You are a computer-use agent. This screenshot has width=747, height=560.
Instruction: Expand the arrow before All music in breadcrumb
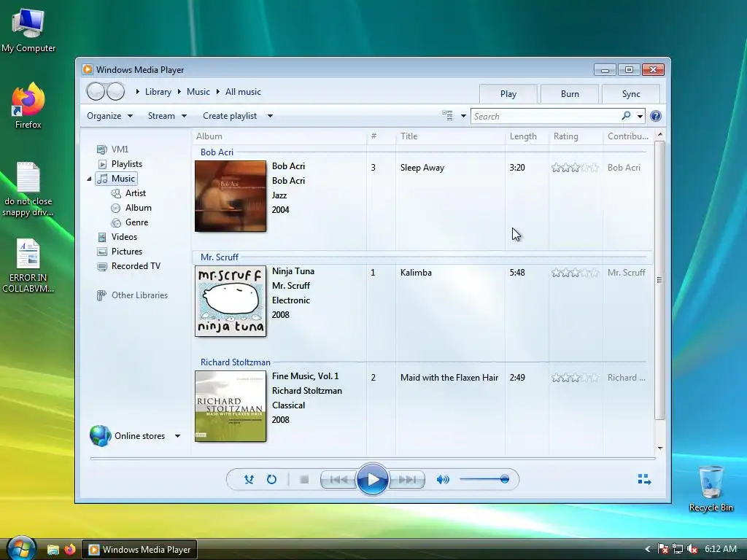click(x=217, y=91)
